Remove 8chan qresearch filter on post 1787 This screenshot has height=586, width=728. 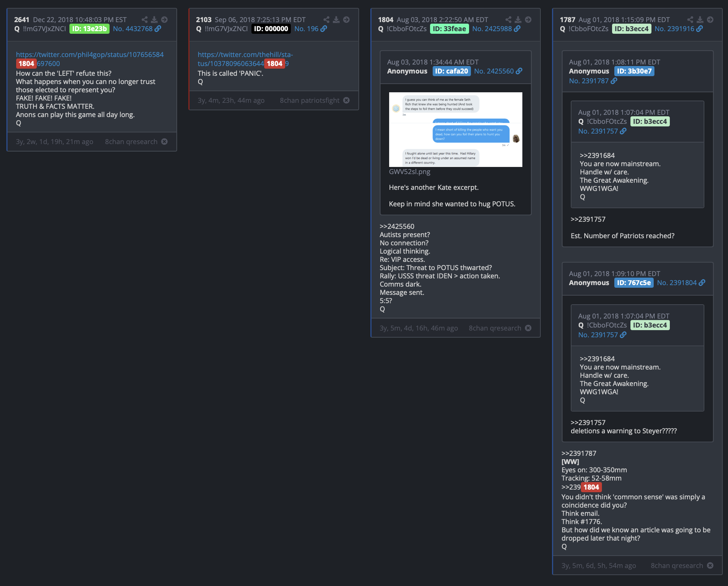point(710,565)
